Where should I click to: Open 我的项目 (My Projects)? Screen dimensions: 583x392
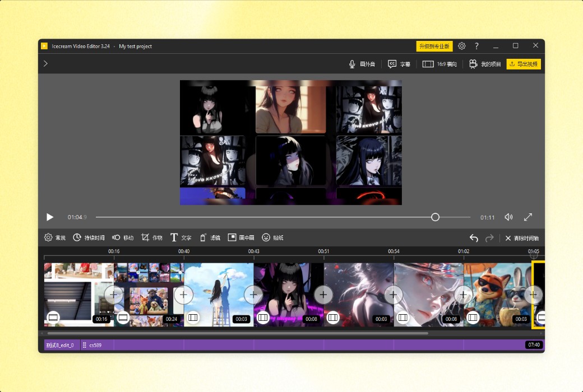click(x=481, y=64)
